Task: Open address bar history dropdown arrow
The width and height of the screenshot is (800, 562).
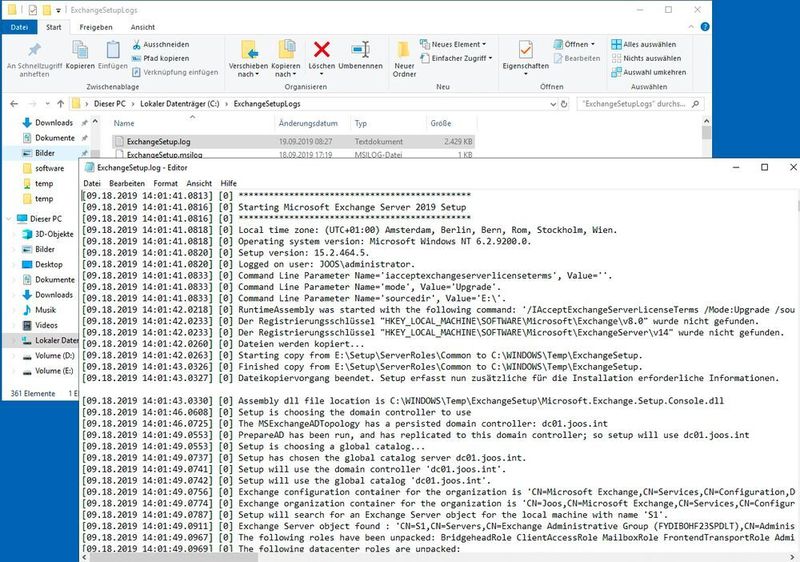Action: [x=553, y=104]
